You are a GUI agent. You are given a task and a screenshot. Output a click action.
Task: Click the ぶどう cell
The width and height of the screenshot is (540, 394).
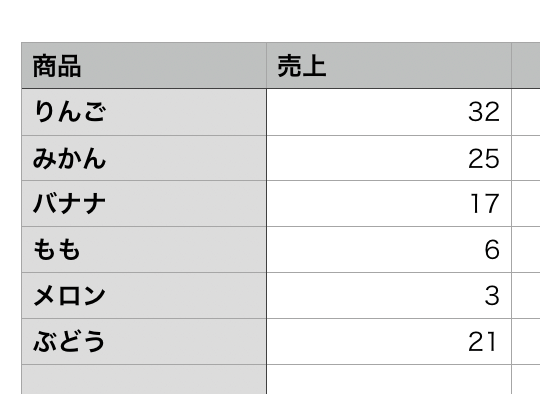point(144,342)
